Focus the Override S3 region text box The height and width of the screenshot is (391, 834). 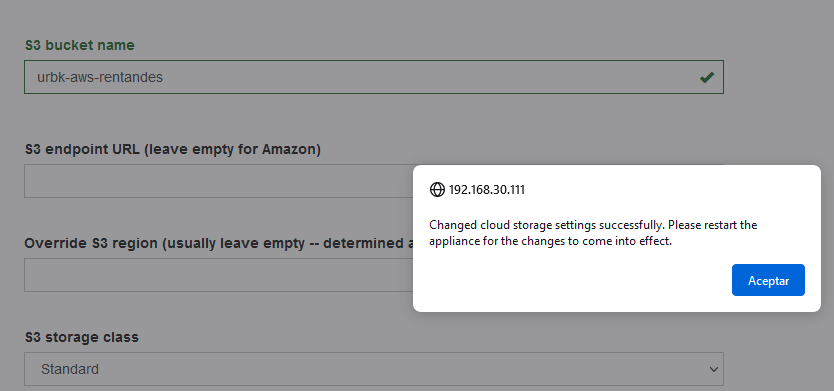[x=219, y=274]
